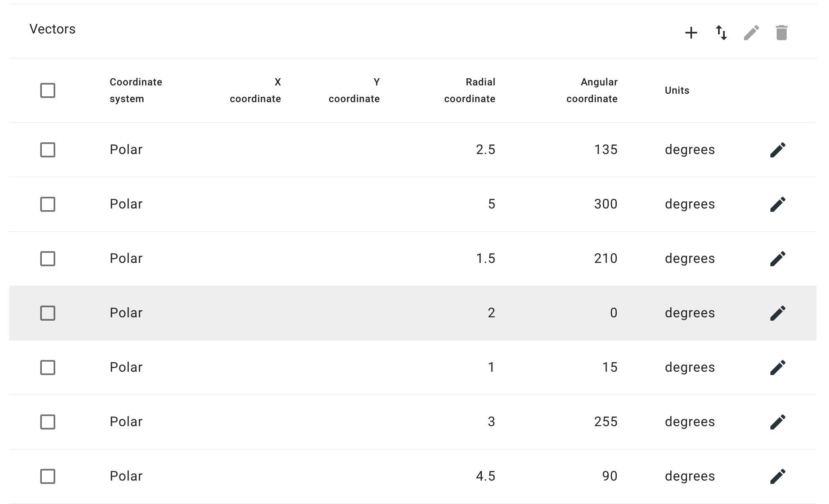Screen dimensions: 829x504
Task: Edit the vector with angle 255
Action: (778, 422)
